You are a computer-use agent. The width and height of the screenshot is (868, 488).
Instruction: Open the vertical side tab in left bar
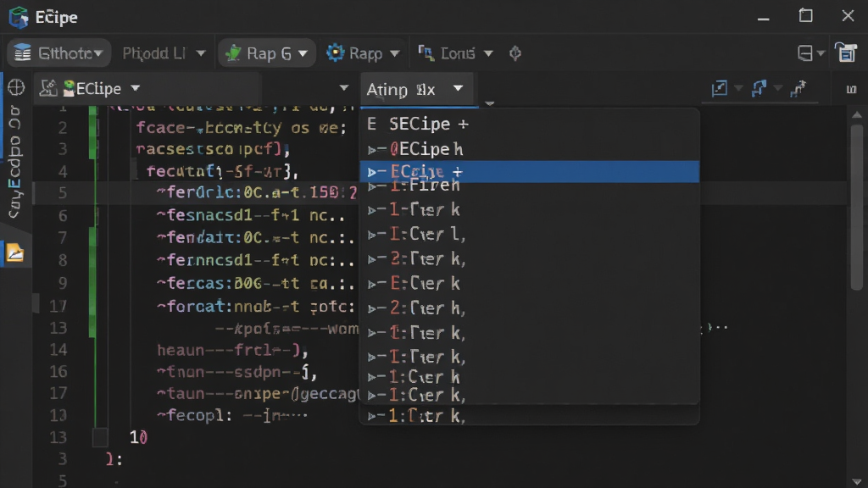click(14, 162)
